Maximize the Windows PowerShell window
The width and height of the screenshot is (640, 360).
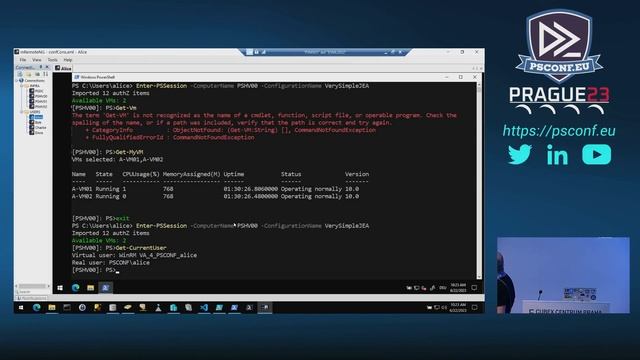460,77
